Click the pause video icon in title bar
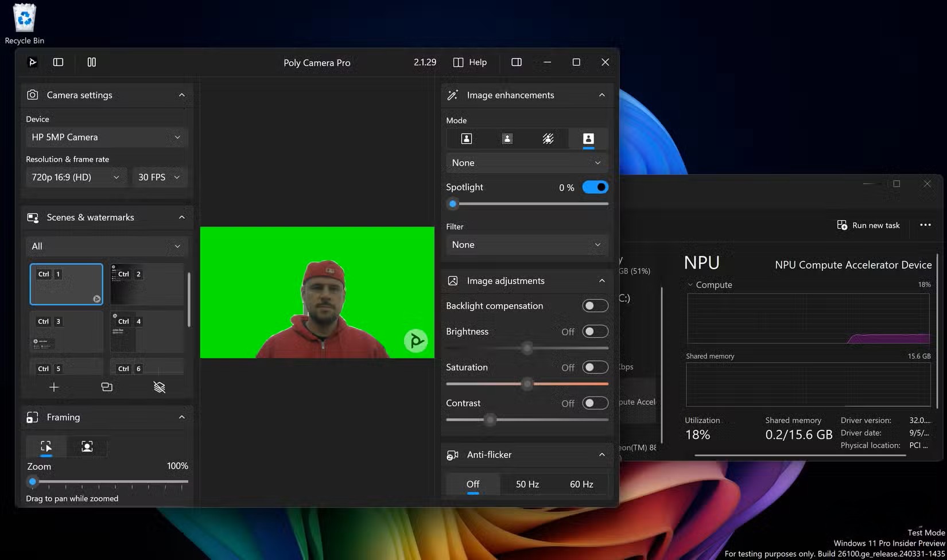The width and height of the screenshot is (947, 560). pos(91,62)
